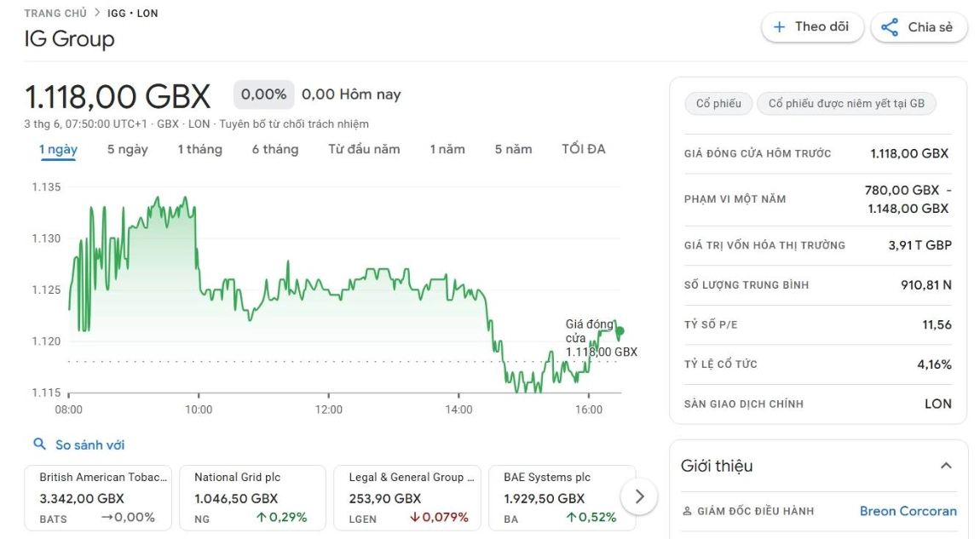Show the TỐI ĐA chart range
Viewport: 980px width, 539px height.
tap(583, 149)
